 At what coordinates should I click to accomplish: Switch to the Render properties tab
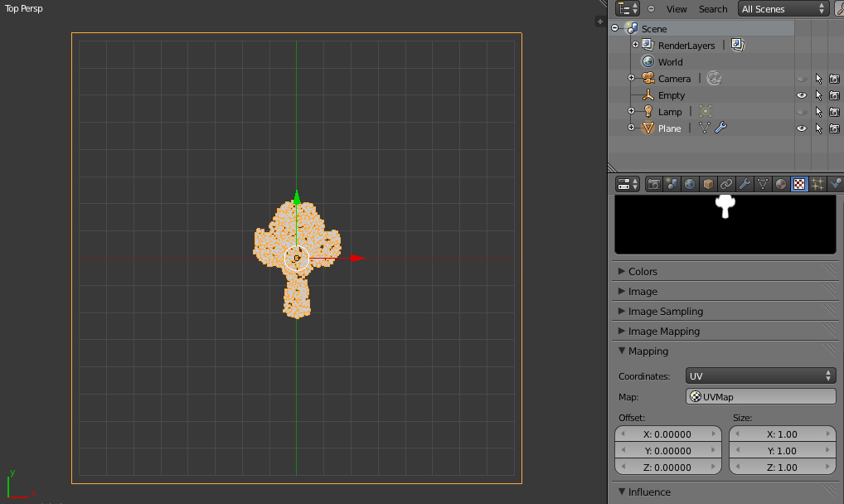654,184
